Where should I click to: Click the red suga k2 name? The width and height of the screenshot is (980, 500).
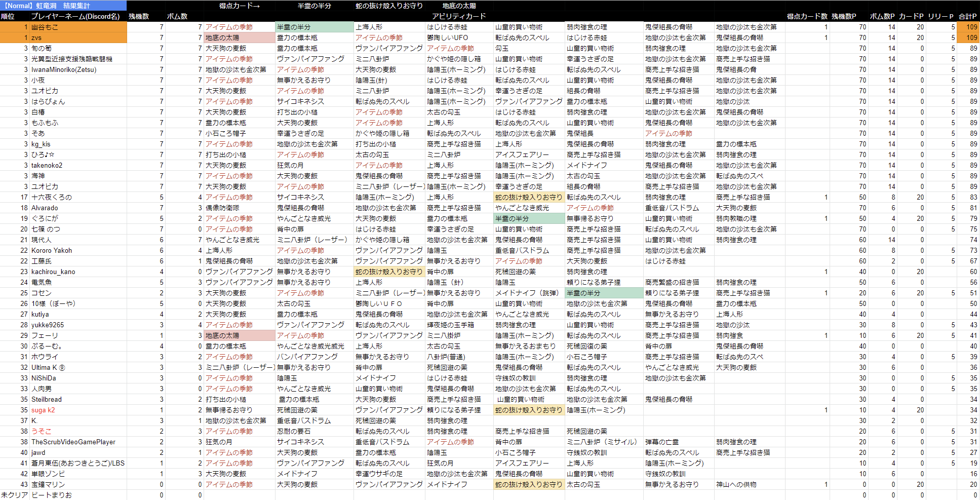coord(43,410)
